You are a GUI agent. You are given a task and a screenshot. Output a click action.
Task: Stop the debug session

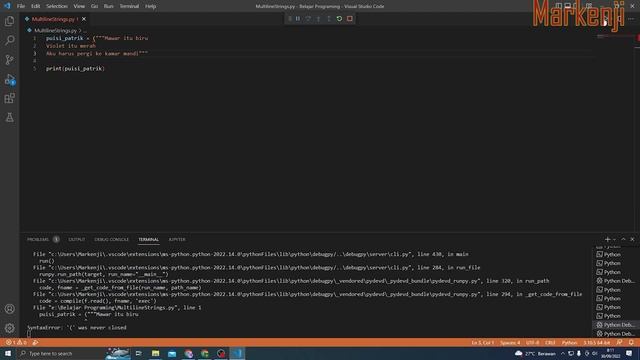(x=350, y=19)
